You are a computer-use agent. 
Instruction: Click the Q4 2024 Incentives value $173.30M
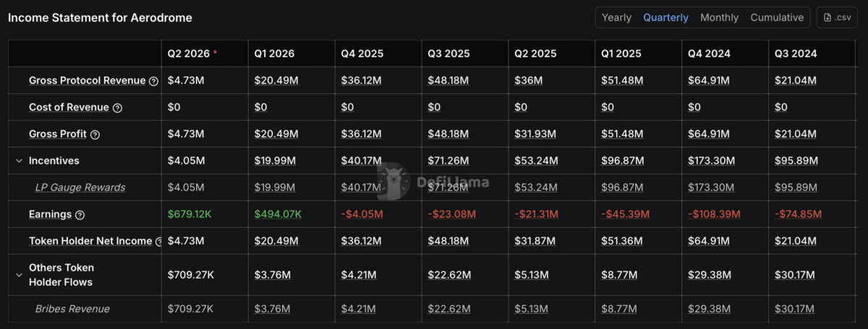point(711,161)
